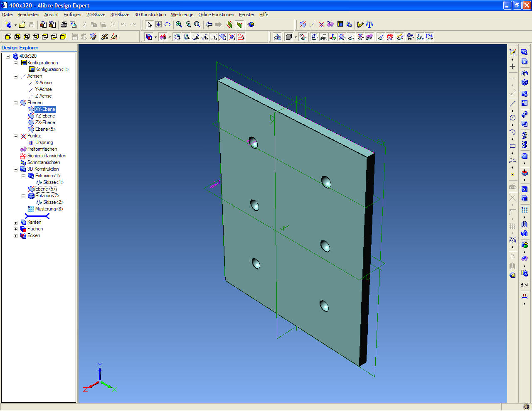Select the rectangle sketch tool

click(512, 146)
